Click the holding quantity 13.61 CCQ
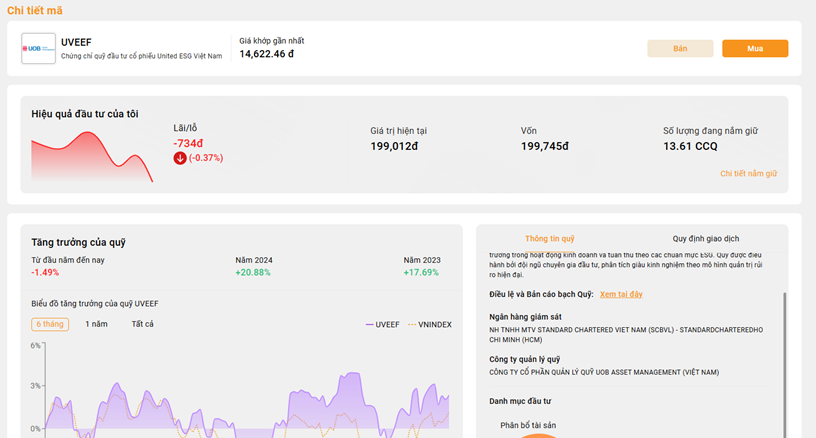 pos(690,147)
